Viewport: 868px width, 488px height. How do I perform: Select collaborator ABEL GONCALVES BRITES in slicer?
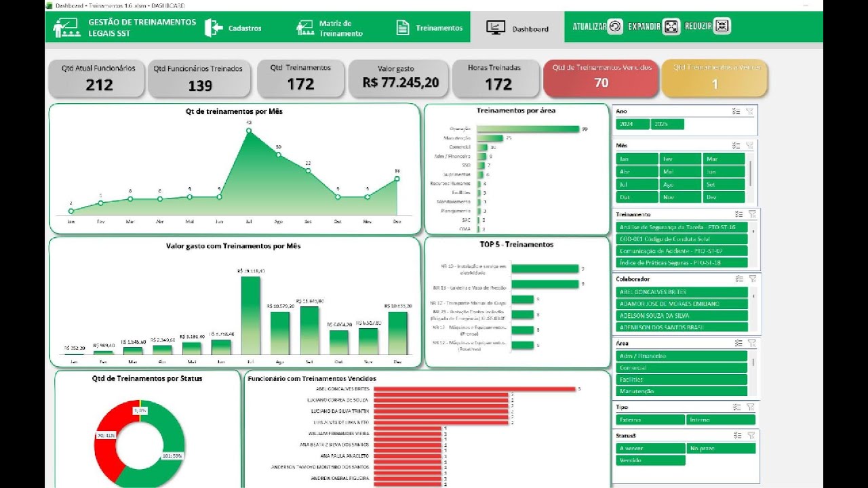click(682, 291)
